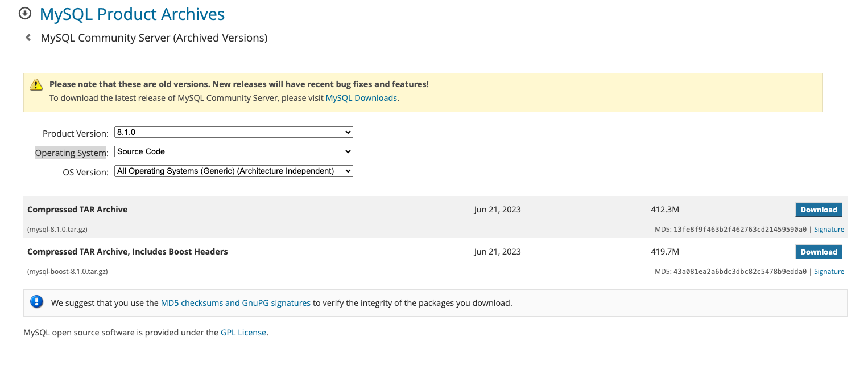Click Compressed TAR Archive, Includes Boost Headers title
Image resolution: width=868 pixels, height=377 pixels.
pos(127,252)
